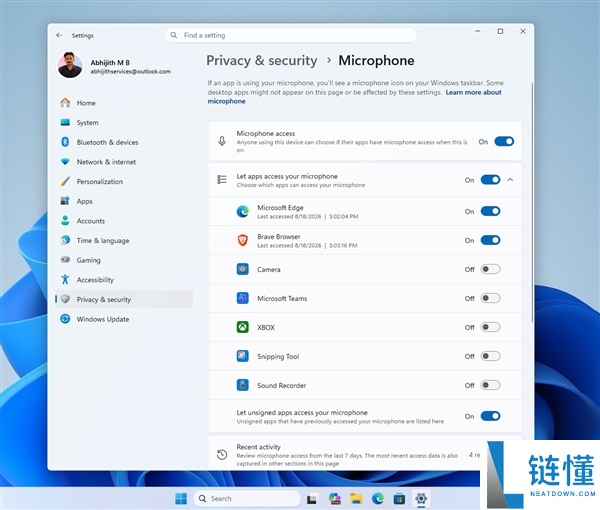600x510 pixels.
Task: Click the back arrow in Settings
Action: pos(59,35)
